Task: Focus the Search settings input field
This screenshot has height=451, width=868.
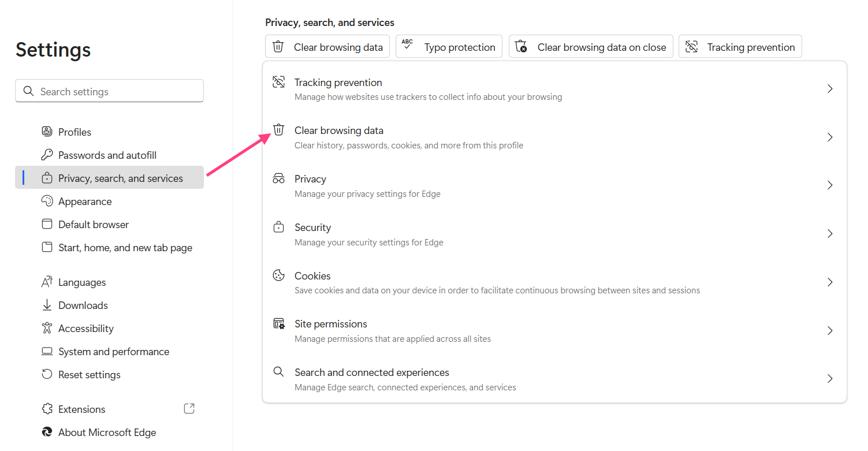Action: coord(116,91)
